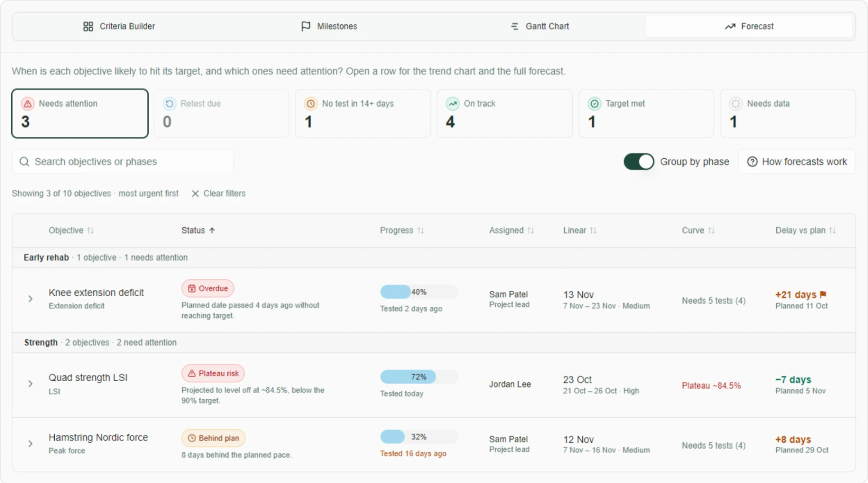This screenshot has height=483, width=868.
Task: Expand the Knee extension deficit row
Action: coord(30,299)
